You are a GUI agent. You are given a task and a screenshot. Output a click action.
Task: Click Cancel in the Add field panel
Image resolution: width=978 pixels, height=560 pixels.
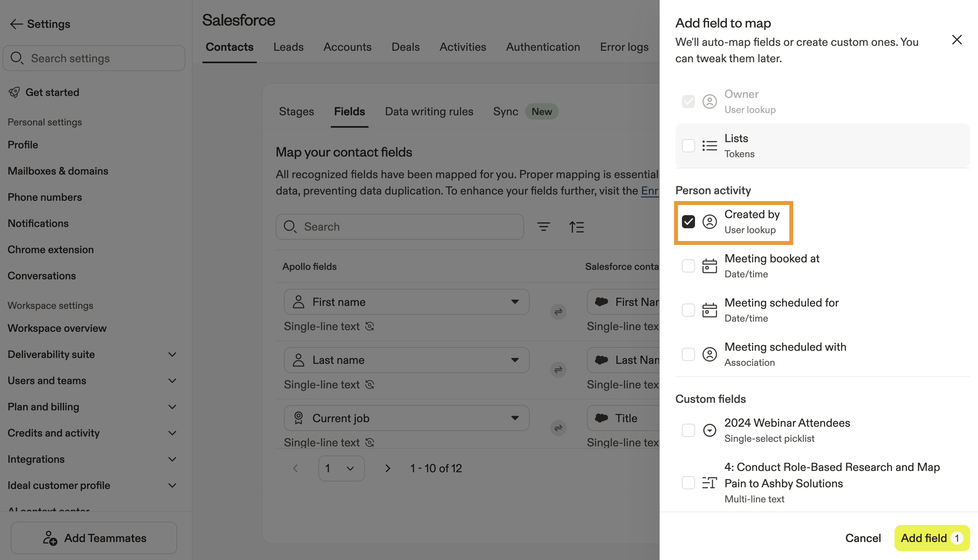pos(863,538)
